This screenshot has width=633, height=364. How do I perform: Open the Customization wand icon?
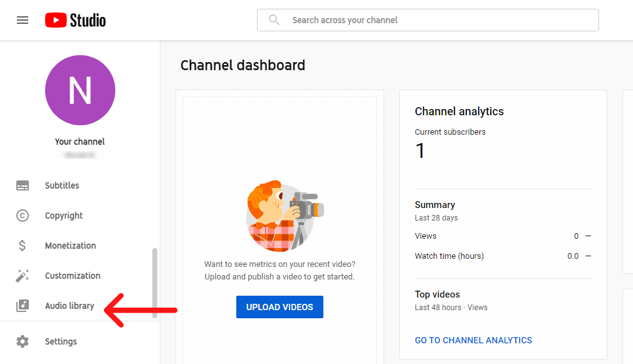click(x=23, y=276)
